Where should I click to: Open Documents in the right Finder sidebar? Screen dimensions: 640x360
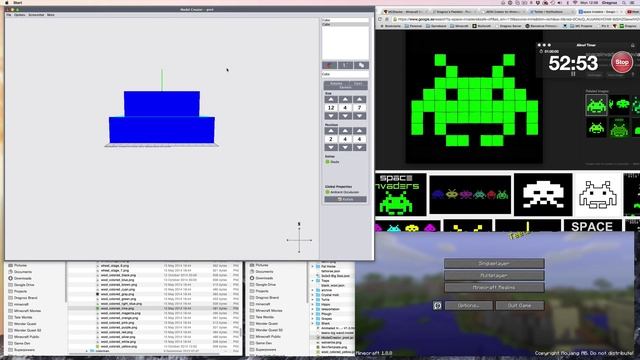(x=262, y=271)
